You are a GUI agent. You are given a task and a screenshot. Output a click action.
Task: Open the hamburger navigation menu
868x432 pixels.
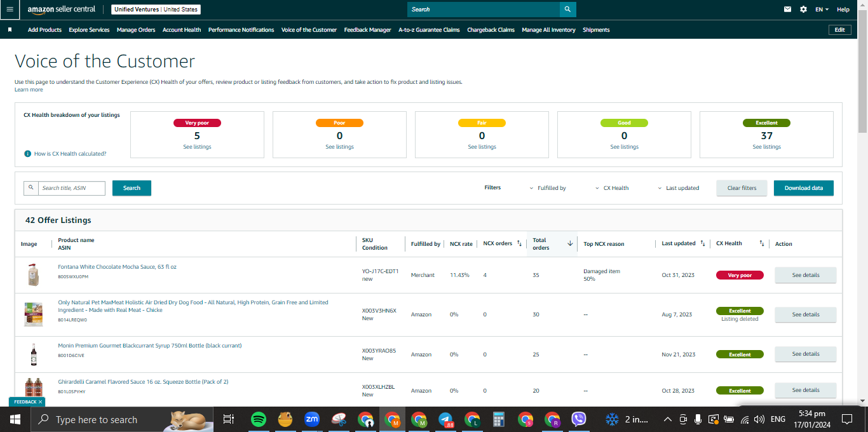coord(10,10)
